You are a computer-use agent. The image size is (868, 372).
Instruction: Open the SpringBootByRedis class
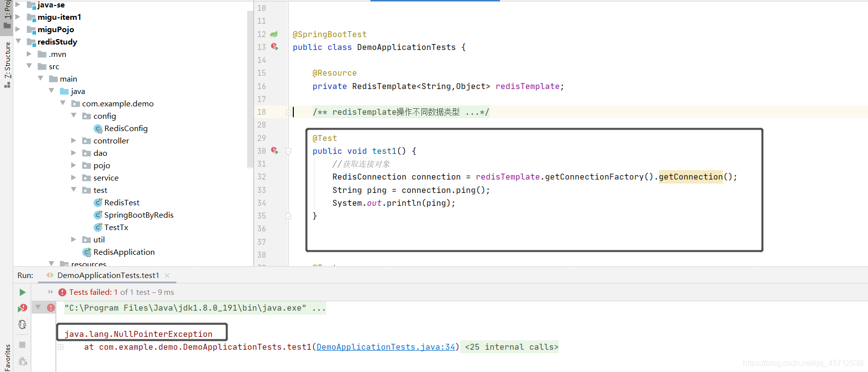point(138,215)
